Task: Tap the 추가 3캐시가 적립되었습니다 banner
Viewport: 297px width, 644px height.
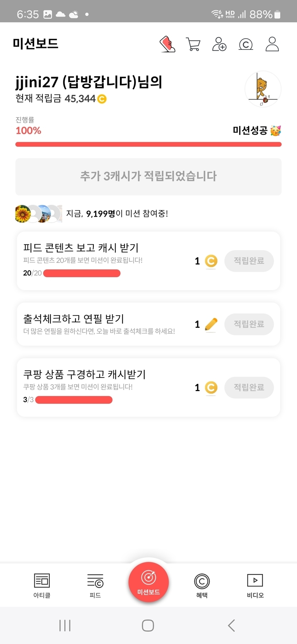Action: tap(148, 177)
